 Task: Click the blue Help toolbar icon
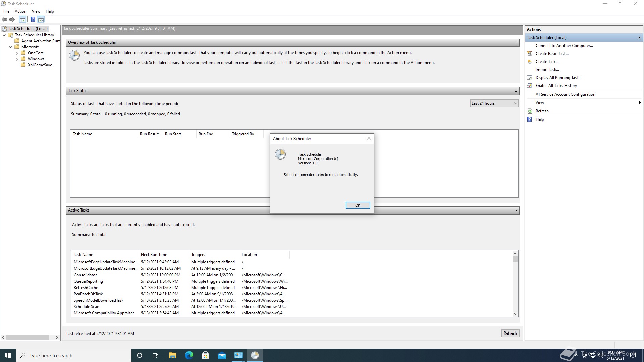pyautogui.click(x=33, y=19)
